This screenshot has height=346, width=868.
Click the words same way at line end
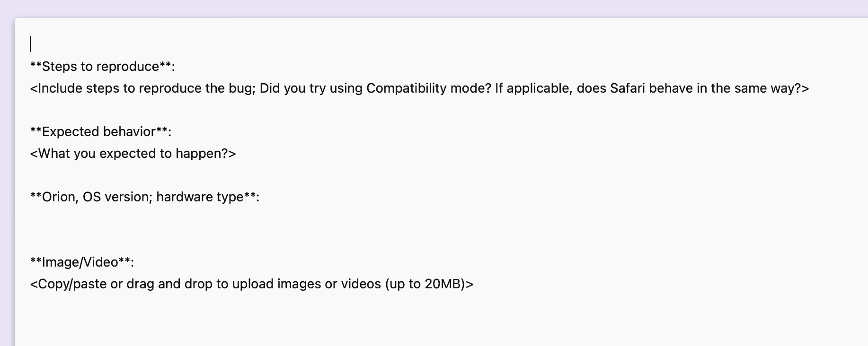(767, 88)
